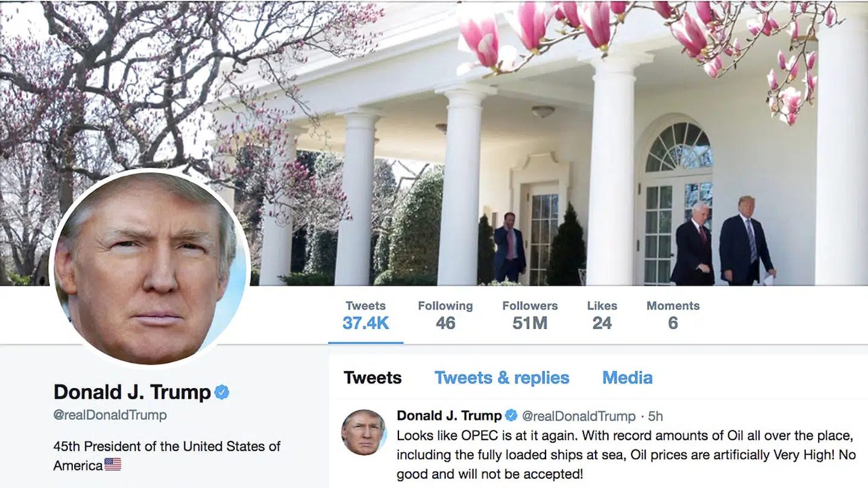The image size is (868, 488).
Task: Click the tweet author name Donald J. Trump
Action: 449,415
